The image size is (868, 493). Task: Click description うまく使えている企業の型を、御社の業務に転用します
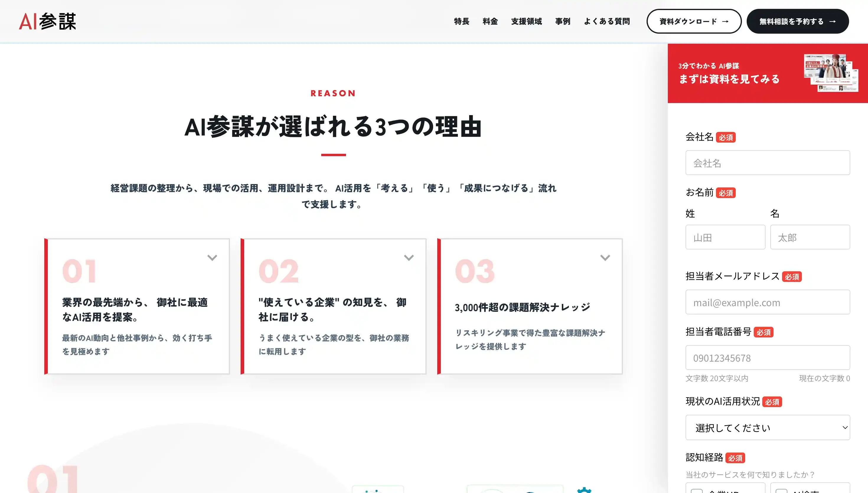click(333, 345)
